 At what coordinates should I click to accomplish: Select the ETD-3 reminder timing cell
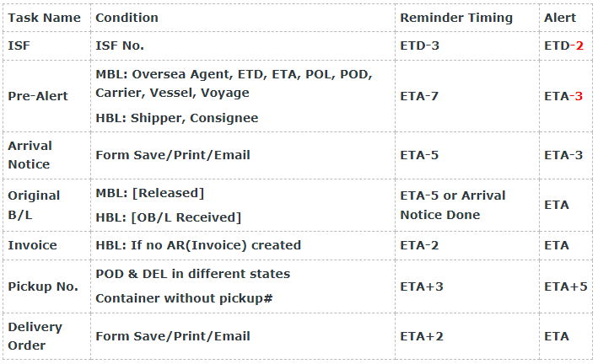coord(419,45)
